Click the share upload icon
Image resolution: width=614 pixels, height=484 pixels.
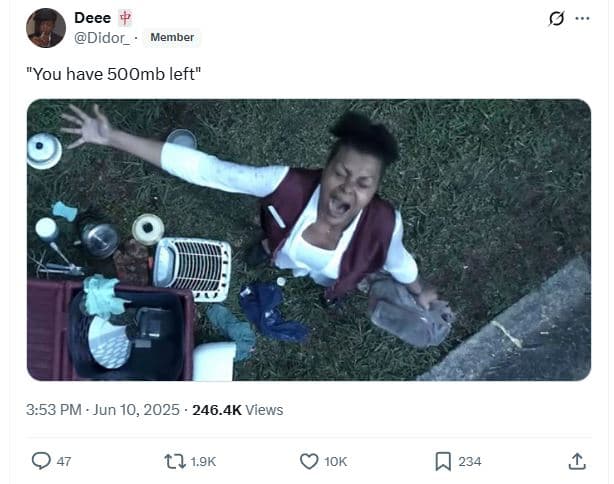(576, 461)
